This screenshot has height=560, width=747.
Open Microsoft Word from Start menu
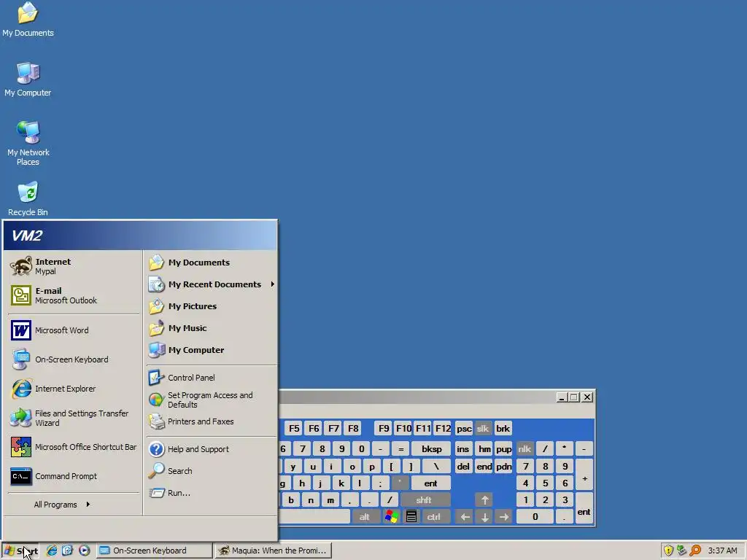pos(74,330)
